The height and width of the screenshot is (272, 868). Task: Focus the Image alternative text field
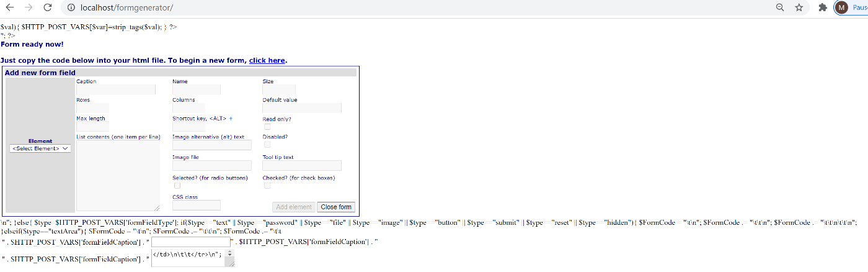point(212,145)
